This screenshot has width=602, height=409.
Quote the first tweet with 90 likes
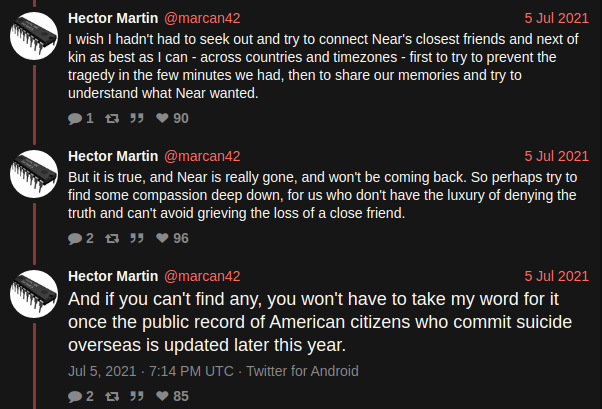click(x=137, y=118)
